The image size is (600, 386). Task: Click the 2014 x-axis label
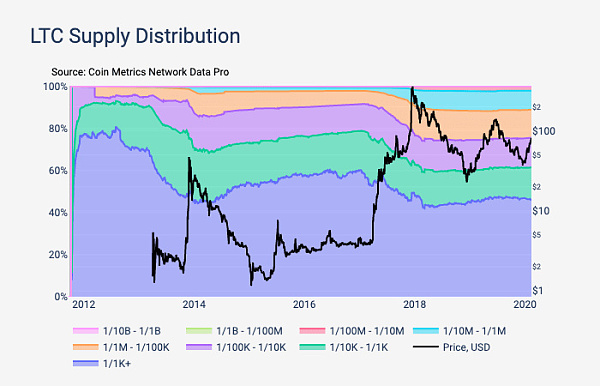pos(194,305)
